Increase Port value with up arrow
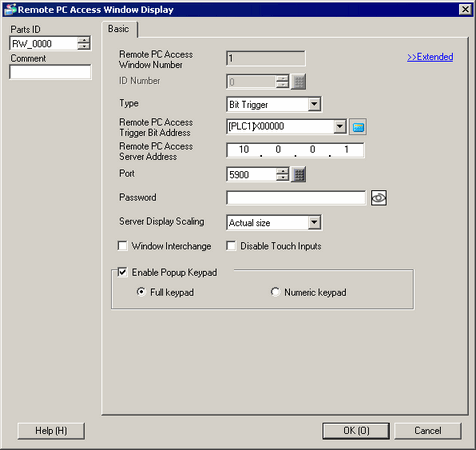Viewport: 476px width, 450px height. tap(282, 171)
